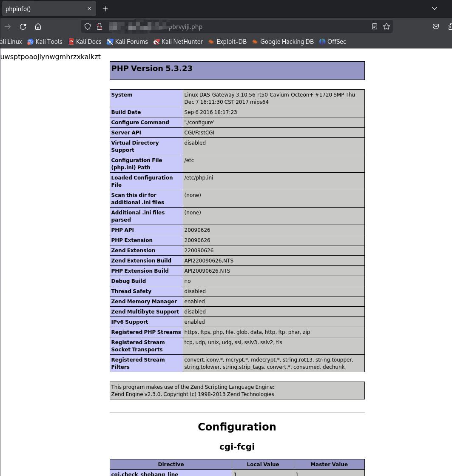Click the insecure connection lock icon
This screenshot has height=476, width=452.
pos(99,27)
